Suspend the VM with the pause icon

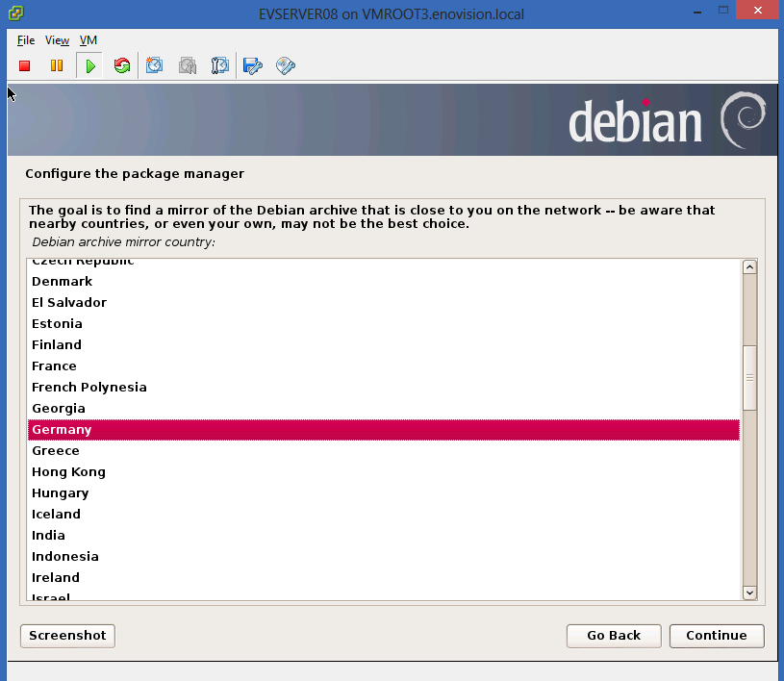57,65
